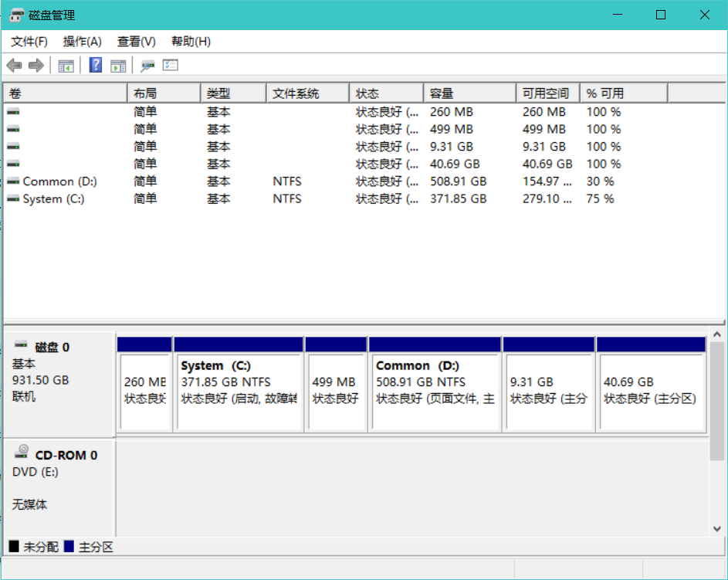Click the disk pane vertical scrollbar thumb
The height and width of the screenshot is (580, 728).
(x=717, y=402)
